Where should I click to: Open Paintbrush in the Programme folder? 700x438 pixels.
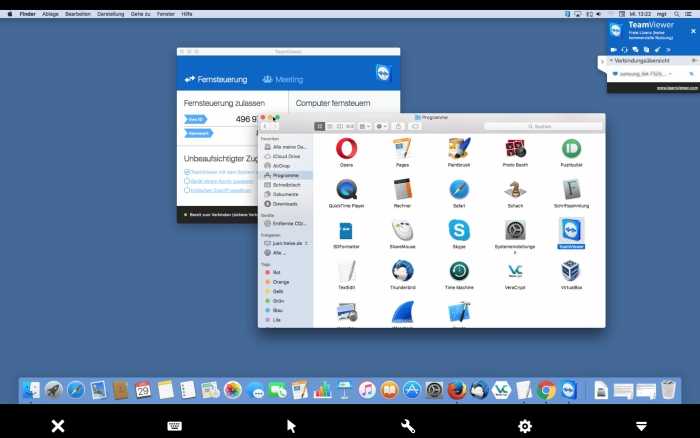click(459, 149)
